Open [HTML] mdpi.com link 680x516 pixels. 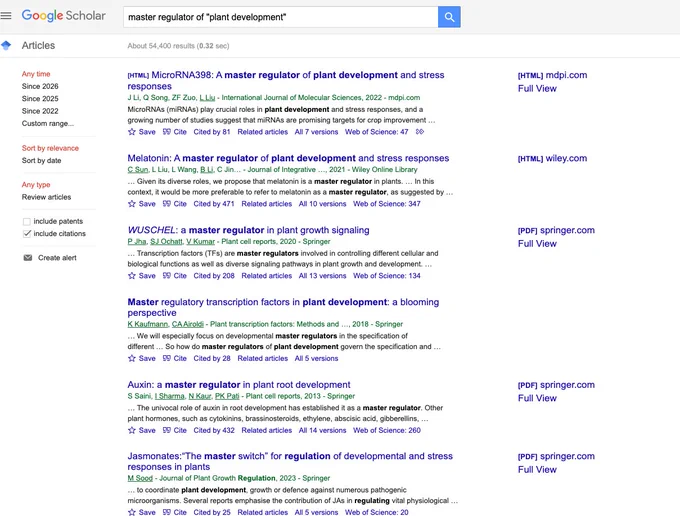(552, 75)
